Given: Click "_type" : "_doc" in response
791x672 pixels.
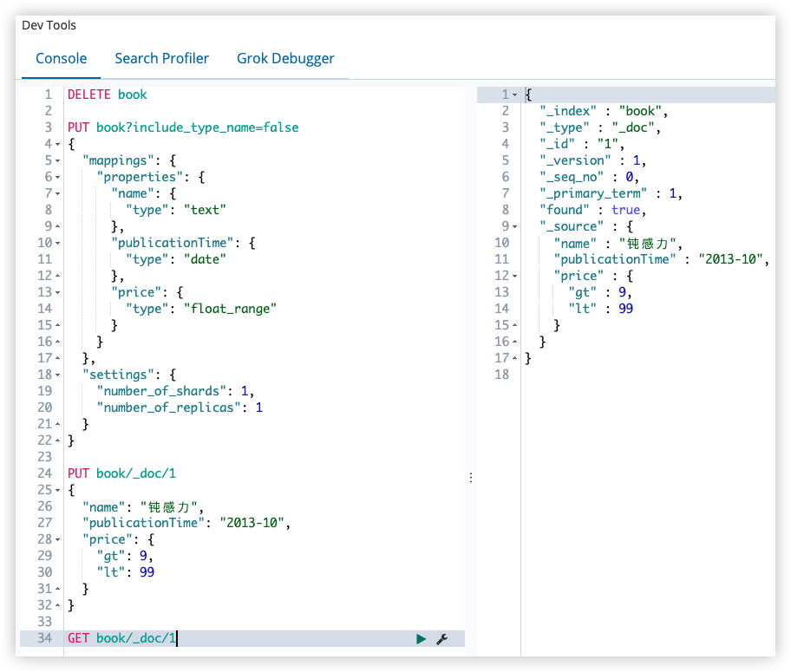Looking at the screenshot, I should (600, 127).
